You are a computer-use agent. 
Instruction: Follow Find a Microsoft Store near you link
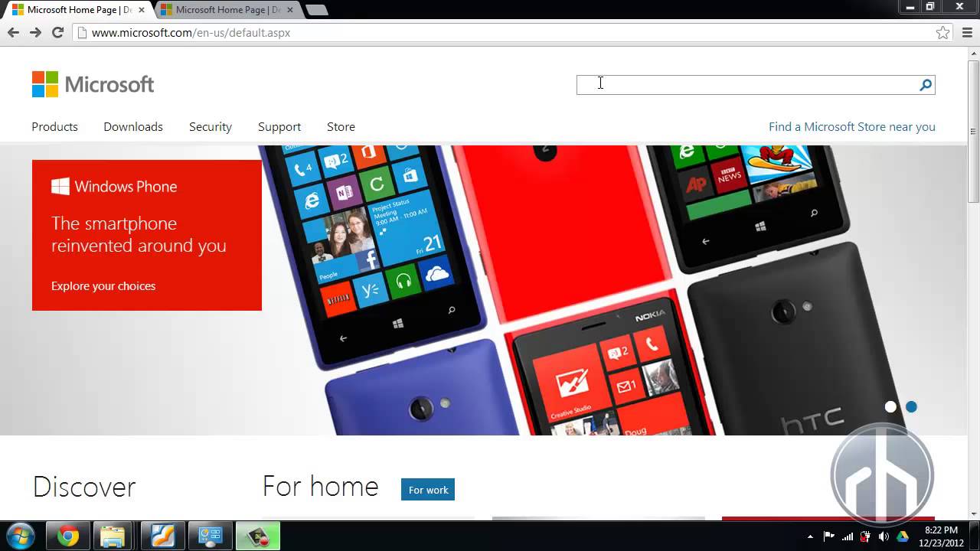[x=852, y=127]
